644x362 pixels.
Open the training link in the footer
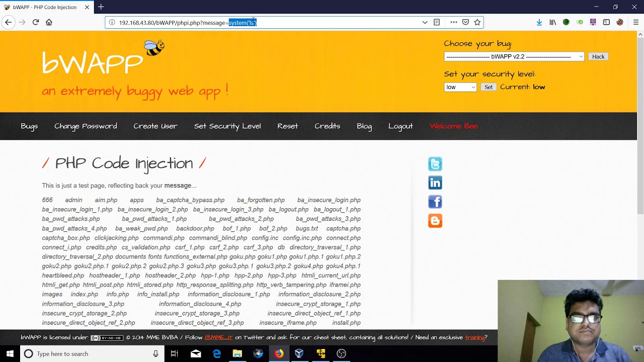pos(474,337)
